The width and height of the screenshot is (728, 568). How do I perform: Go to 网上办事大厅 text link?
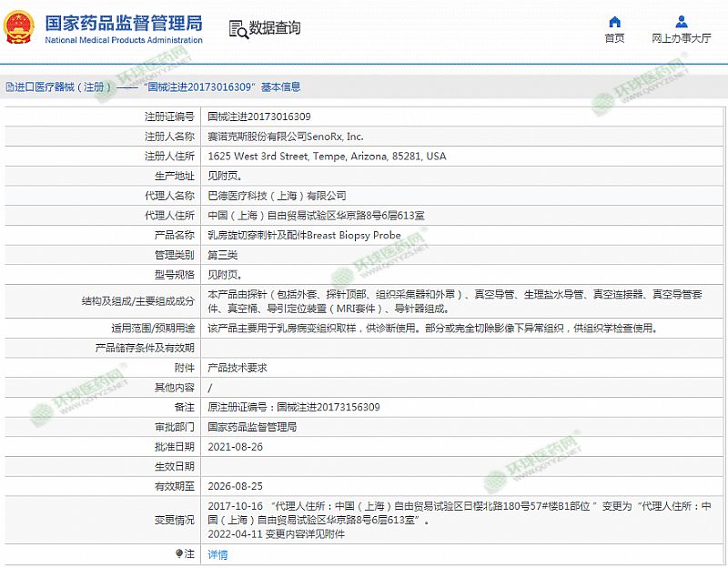[x=682, y=38]
